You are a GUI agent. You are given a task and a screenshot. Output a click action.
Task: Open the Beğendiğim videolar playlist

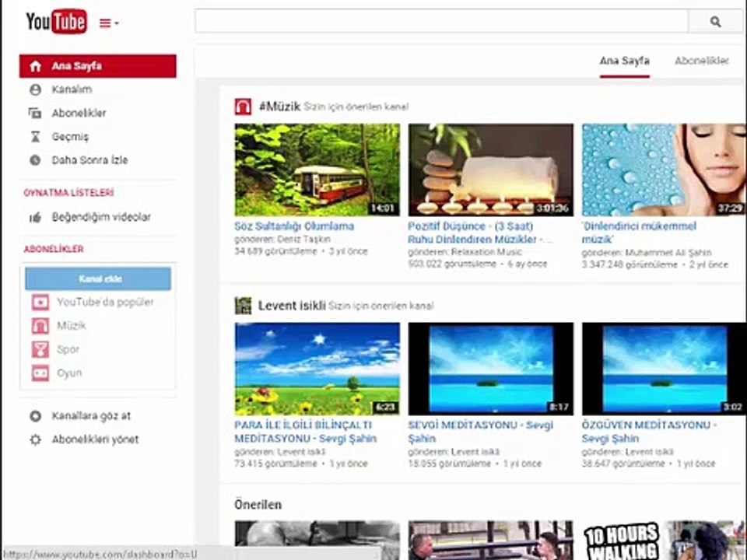click(101, 217)
